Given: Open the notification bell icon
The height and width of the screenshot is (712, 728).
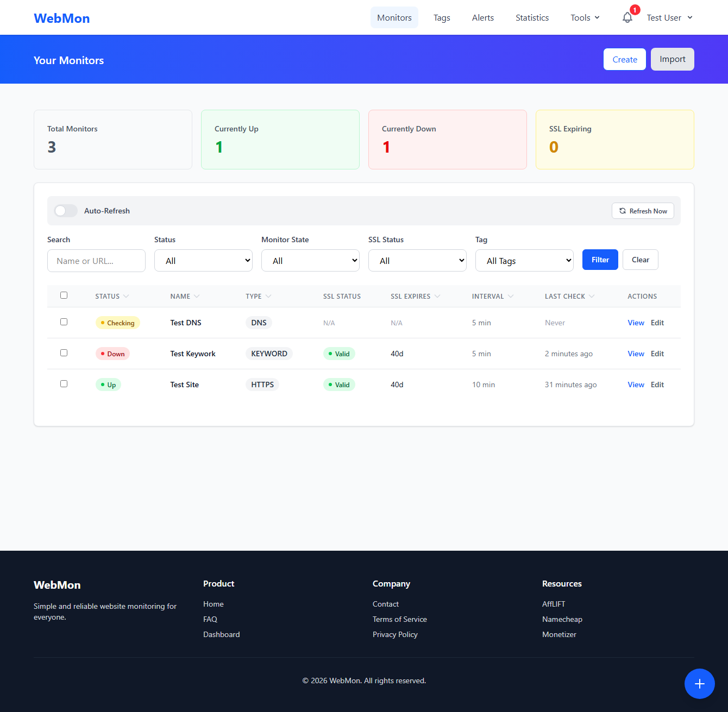Looking at the screenshot, I should pos(627,17).
